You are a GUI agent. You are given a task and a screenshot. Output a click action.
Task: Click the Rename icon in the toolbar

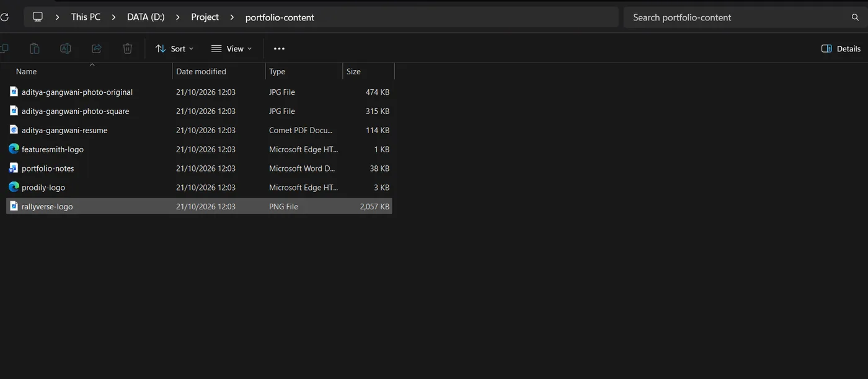(65, 48)
